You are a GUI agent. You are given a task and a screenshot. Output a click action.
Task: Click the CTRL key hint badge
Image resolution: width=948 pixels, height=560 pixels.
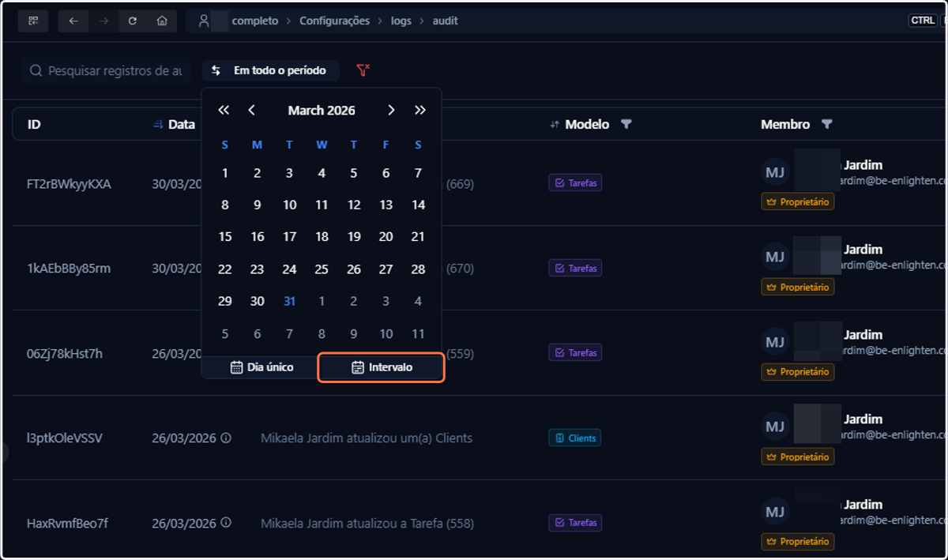pyautogui.click(x=923, y=21)
